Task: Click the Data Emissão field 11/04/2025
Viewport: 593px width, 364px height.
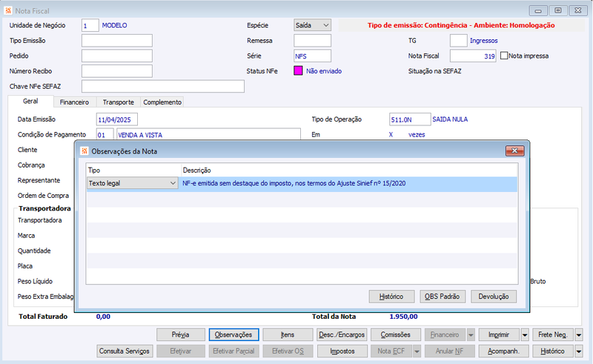Action: point(117,119)
